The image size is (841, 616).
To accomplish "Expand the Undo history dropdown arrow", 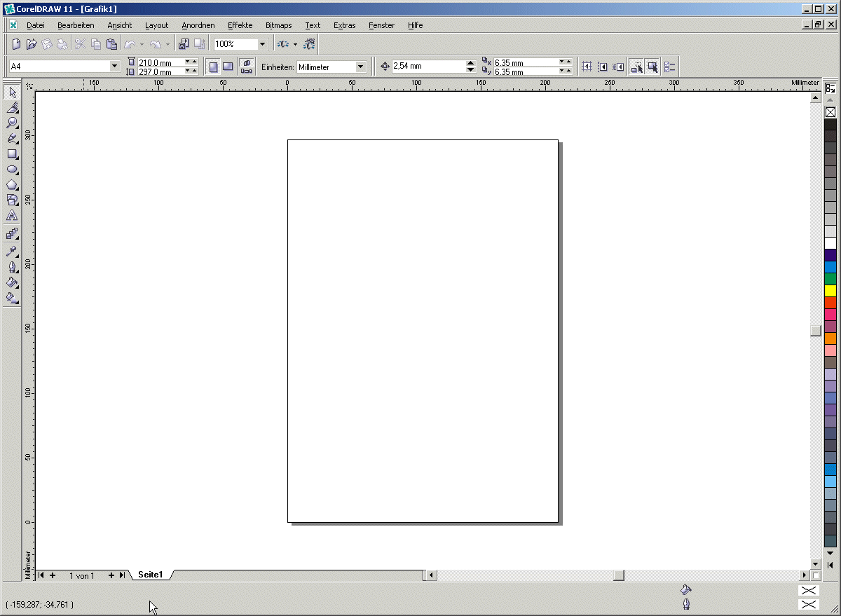I will point(142,44).
